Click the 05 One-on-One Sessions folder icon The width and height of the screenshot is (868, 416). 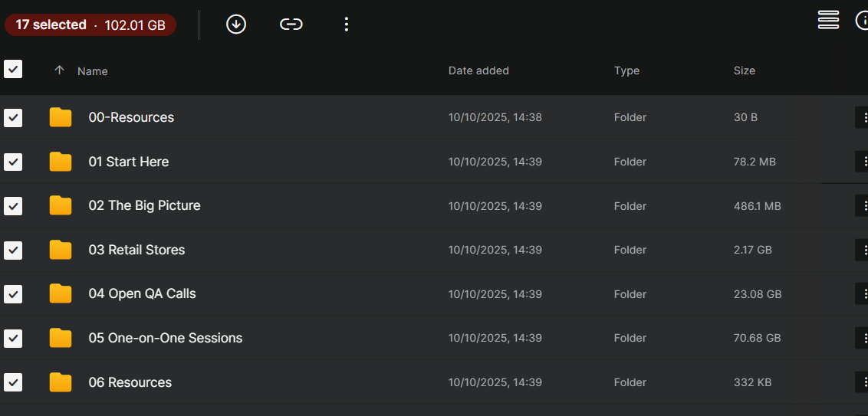[x=61, y=338]
